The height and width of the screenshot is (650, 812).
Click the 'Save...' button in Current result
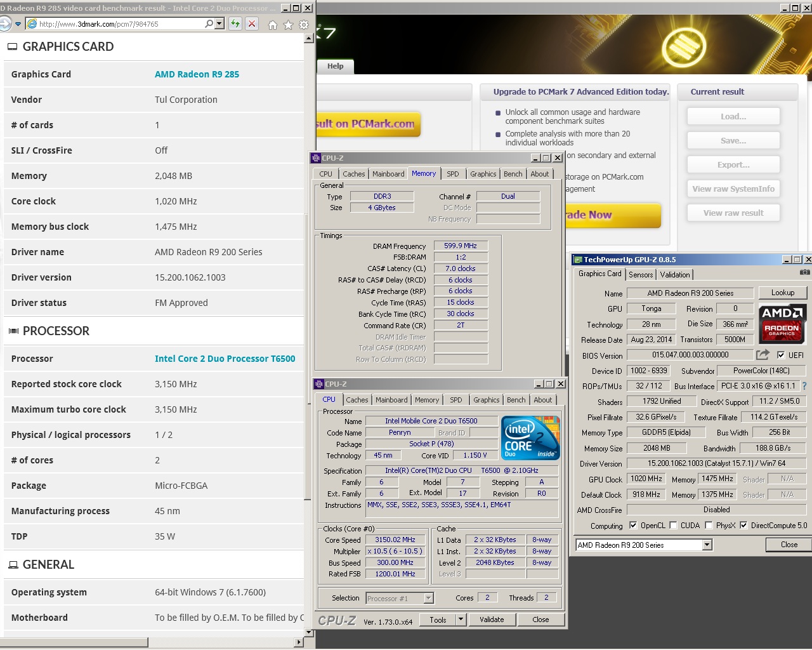[733, 140]
